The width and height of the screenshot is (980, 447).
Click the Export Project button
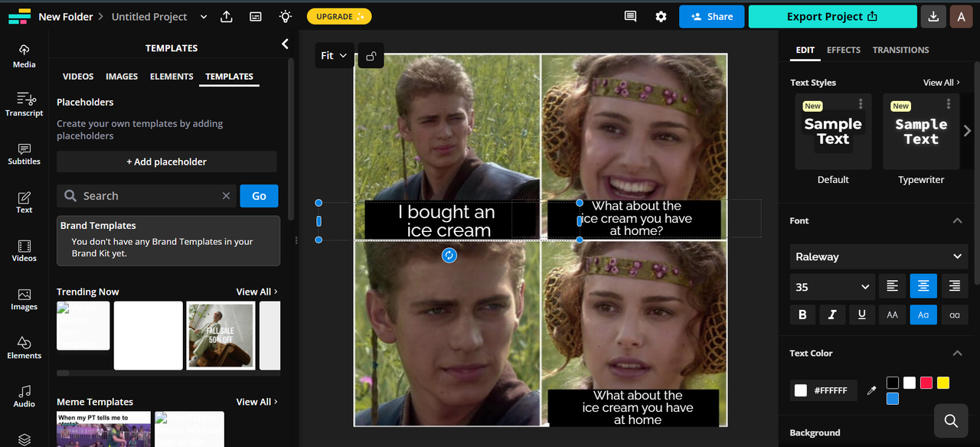click(832, 16)
